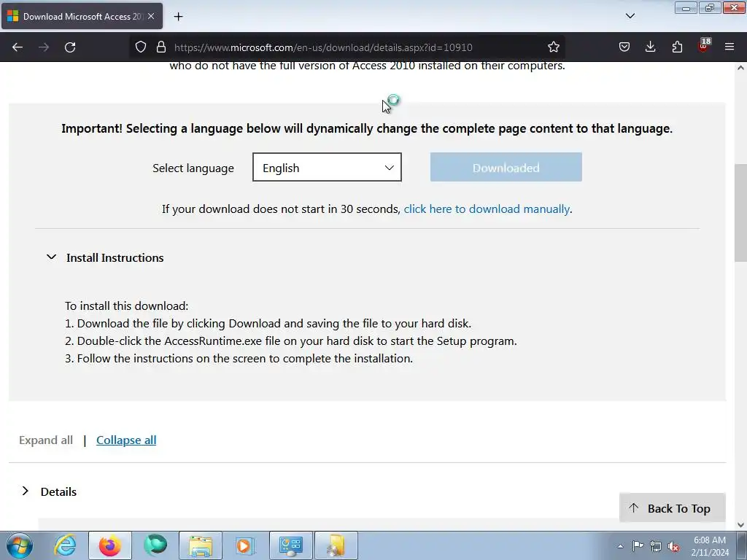Click the 'To install this download:' text
This screenshot has width=747, height=560.
pyautogui.click(x=127, y=306)
